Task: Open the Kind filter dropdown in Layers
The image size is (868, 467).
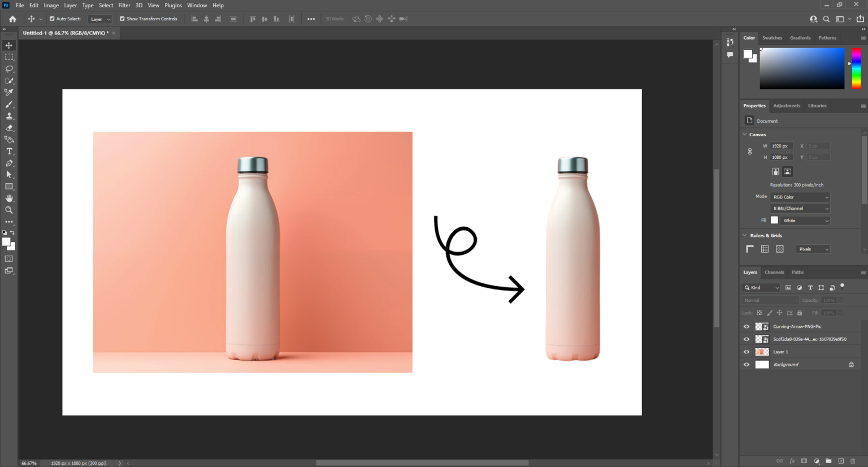Action: pyautogui.click(x=761, y=287)
